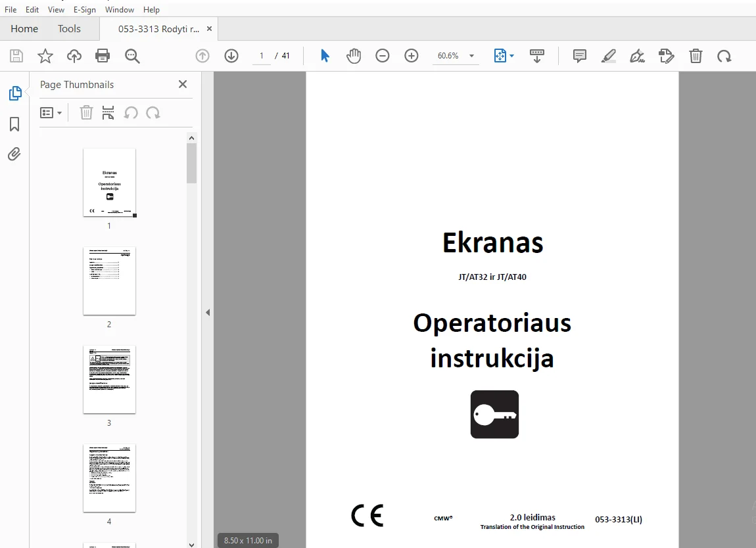Open the thumbnails panel options dropdown
Image resolution: width=756 pixels, height=548 pixels.
pos(51,113)
